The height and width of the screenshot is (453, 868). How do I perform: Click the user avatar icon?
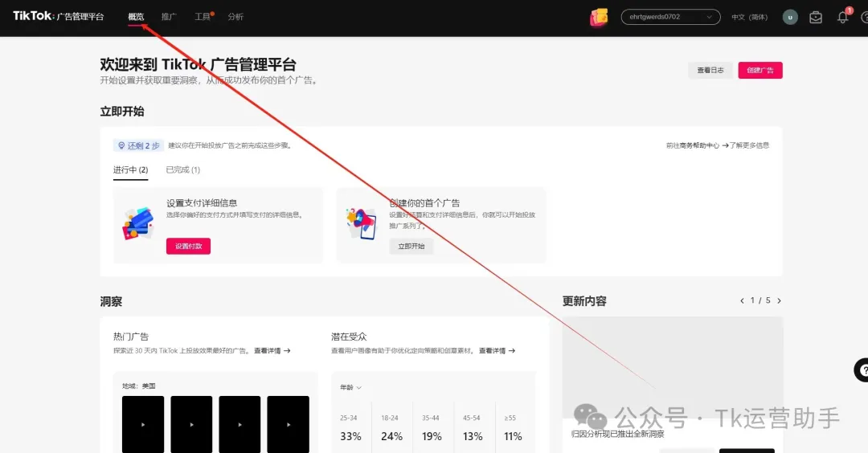(790, 17)
